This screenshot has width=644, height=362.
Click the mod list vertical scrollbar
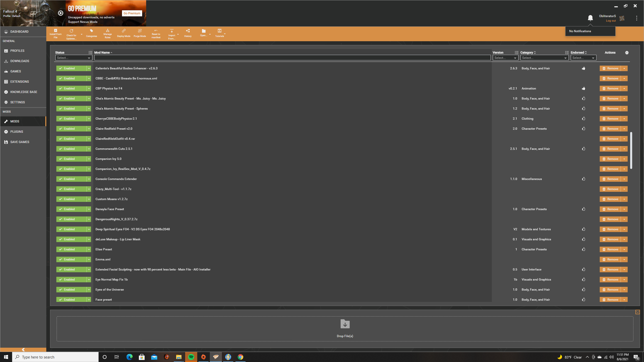click(x=631, y=150)
